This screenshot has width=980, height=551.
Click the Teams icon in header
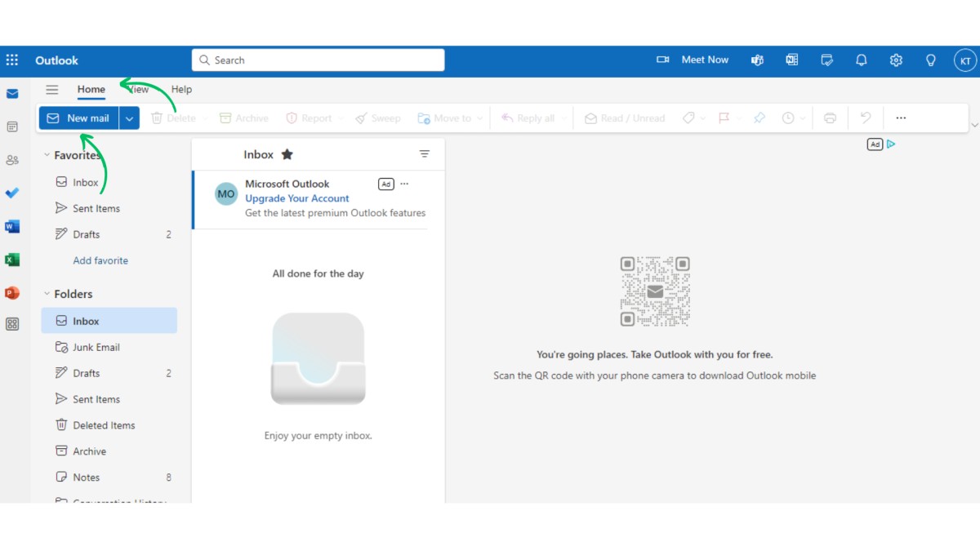[x=757, y=60]
